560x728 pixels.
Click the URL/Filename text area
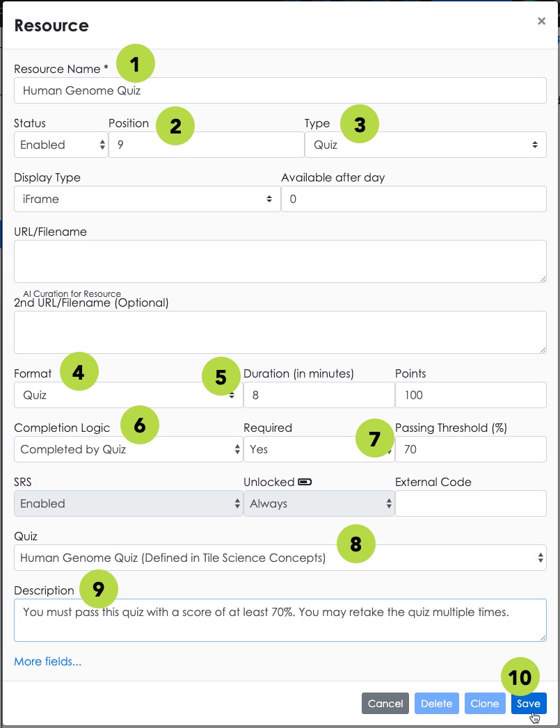pyautogui.click(x=280, y=261)
